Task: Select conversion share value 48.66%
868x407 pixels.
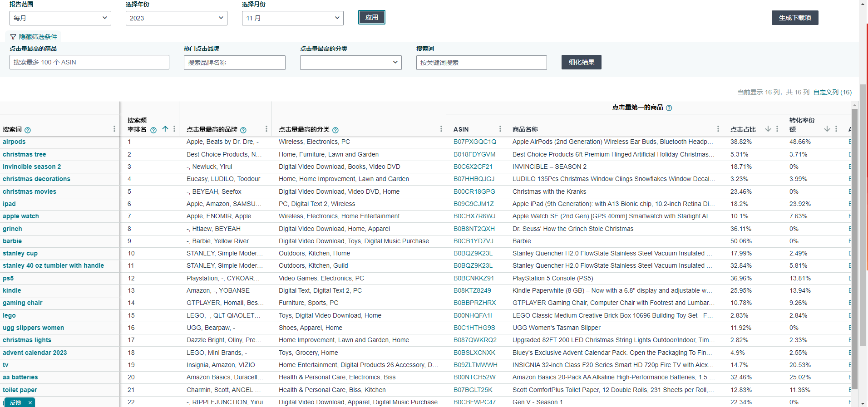Action: pos(800,142)
